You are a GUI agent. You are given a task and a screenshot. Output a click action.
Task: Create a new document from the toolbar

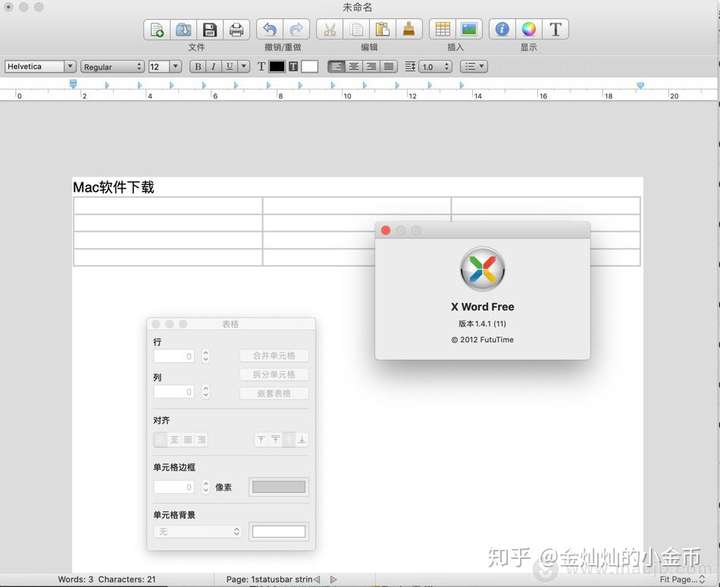pyautogui.click(x=157, y=29)
